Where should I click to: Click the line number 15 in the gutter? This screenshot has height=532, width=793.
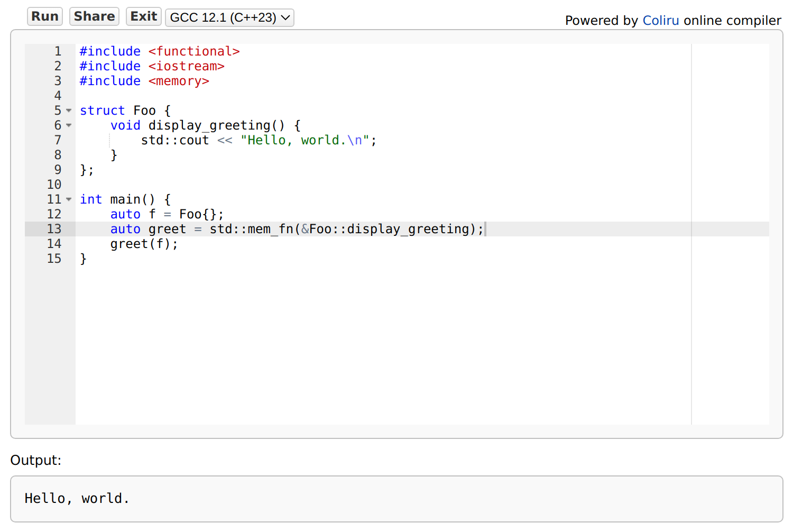54,259
